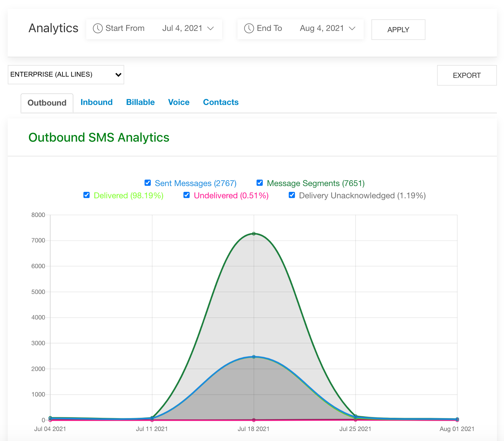Click the EXPORT button
This screenshot has width=504, height=441.
click(x=466, y=75)
